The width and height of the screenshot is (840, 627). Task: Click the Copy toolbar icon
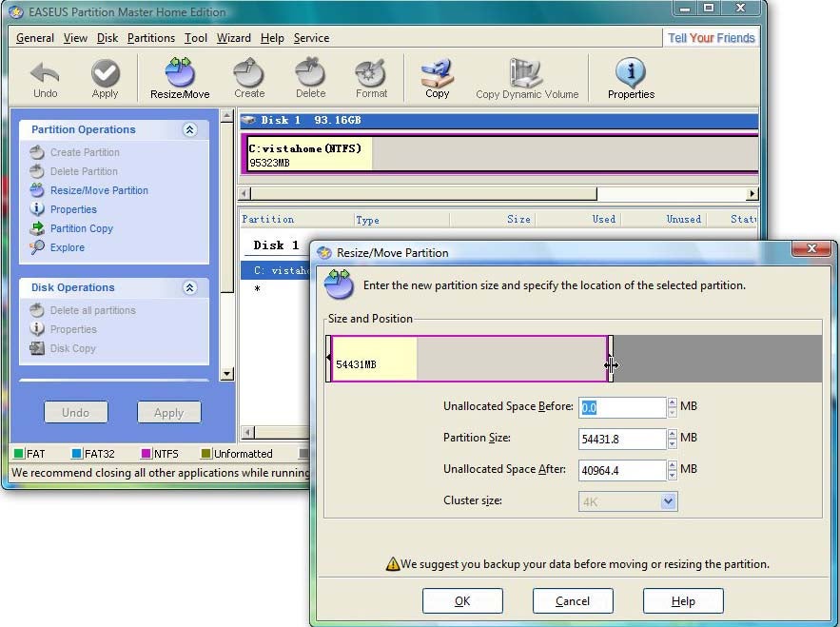[438, 73]
